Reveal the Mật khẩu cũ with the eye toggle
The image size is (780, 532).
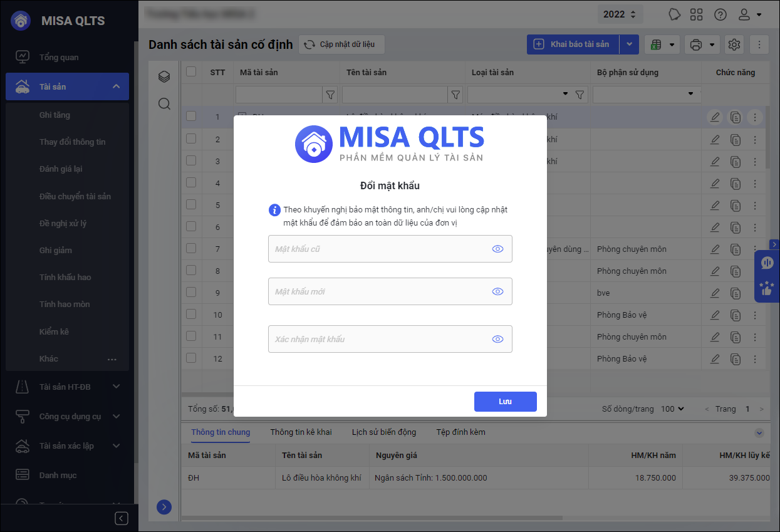click(x=497, y=249)
